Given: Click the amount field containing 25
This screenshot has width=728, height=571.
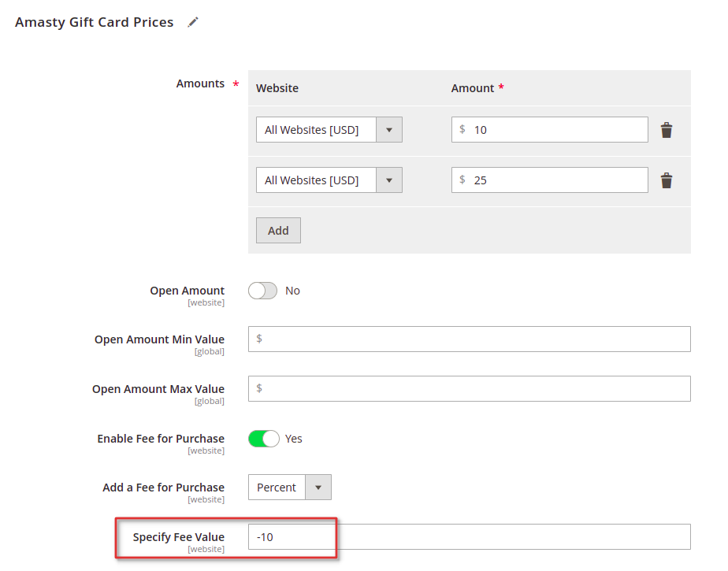Looking at the screenshot, I should 550,180.
